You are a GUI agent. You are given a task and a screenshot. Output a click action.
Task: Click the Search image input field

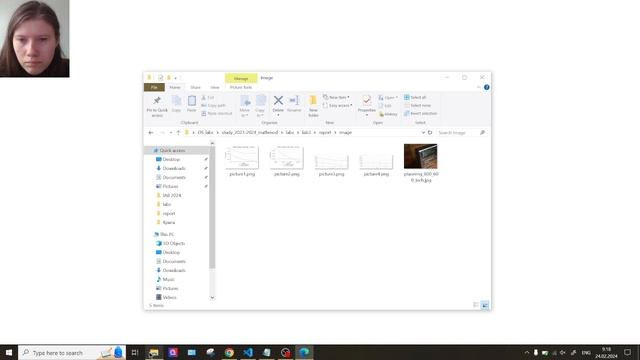click(461, 133)
